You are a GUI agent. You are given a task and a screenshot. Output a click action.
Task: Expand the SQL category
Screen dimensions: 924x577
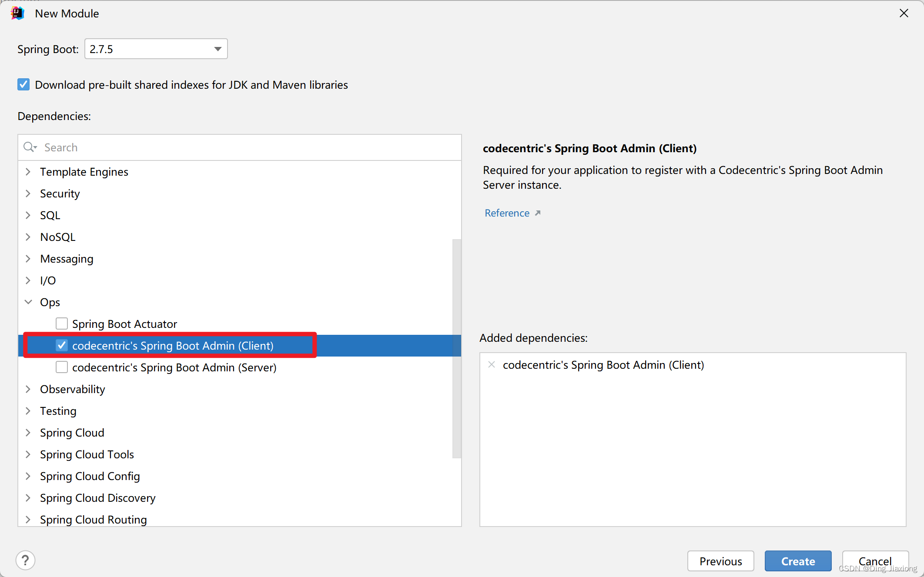pyautogui.click(x=28, y=215)
